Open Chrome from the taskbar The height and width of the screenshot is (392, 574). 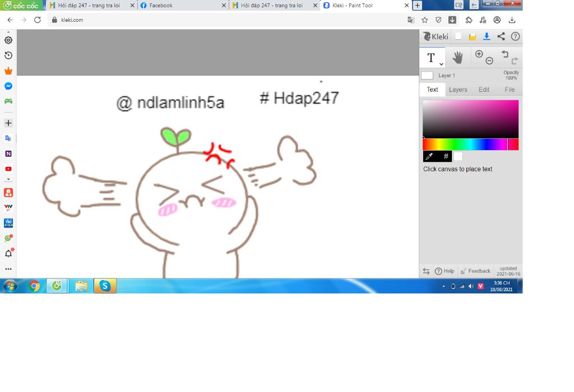point(34,286)
